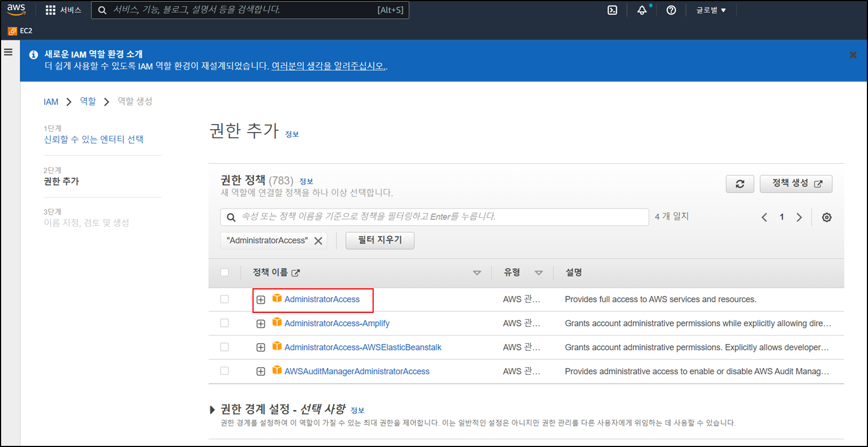Click the 서비스 label in top bar
Viewport: 868px width, 447px height.
point(70,10)
